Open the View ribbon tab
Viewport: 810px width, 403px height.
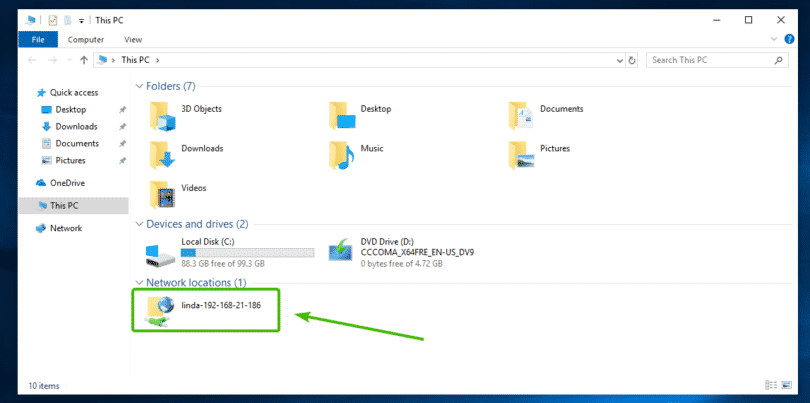(133, 39)
